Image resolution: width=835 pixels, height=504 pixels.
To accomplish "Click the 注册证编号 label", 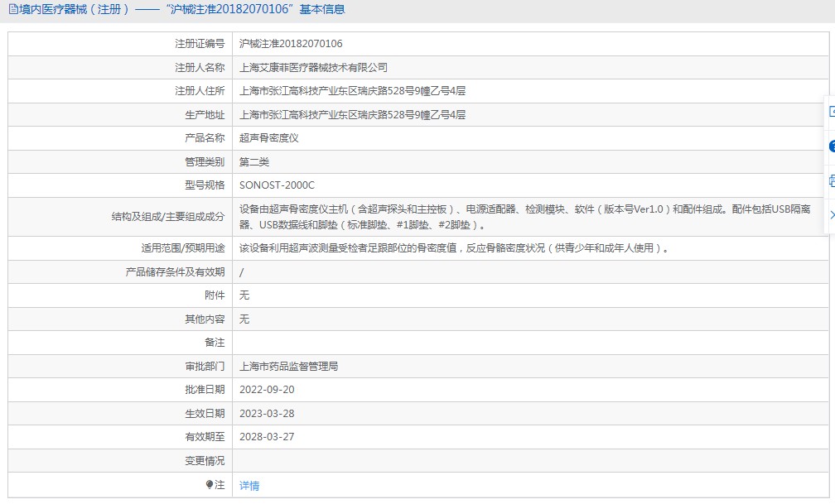I will coord(200,44).
